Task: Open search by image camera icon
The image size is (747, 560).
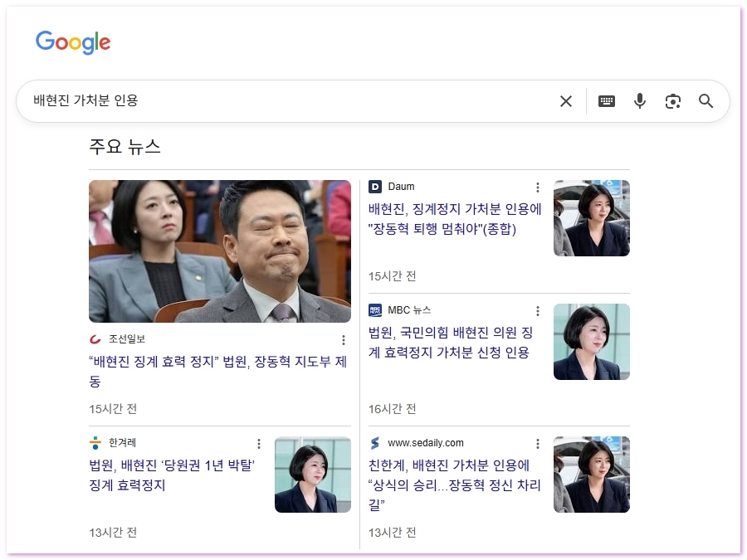Action: [x=672, y=101]
